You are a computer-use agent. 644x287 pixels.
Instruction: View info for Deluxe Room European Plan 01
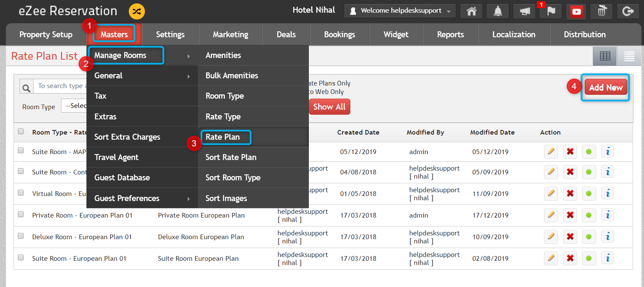point(608,237)
